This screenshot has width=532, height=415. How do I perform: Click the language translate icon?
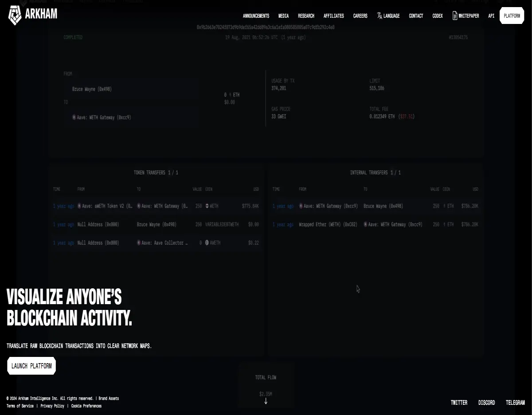tap(379, 16)
